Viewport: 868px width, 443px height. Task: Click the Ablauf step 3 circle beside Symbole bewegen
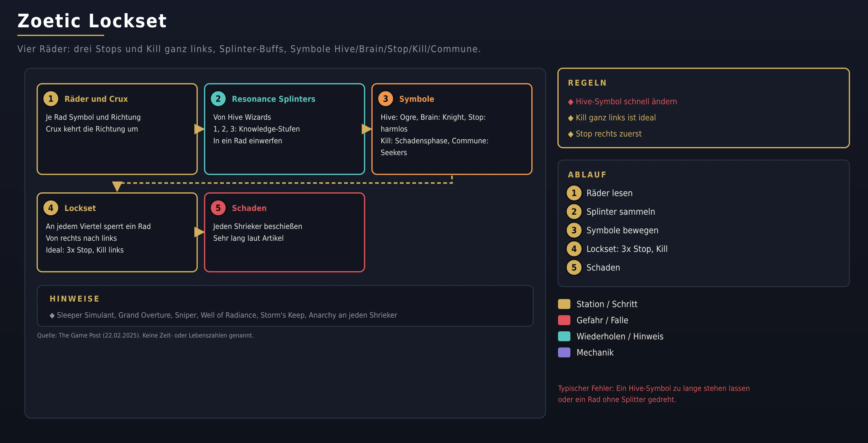point(574,230)
